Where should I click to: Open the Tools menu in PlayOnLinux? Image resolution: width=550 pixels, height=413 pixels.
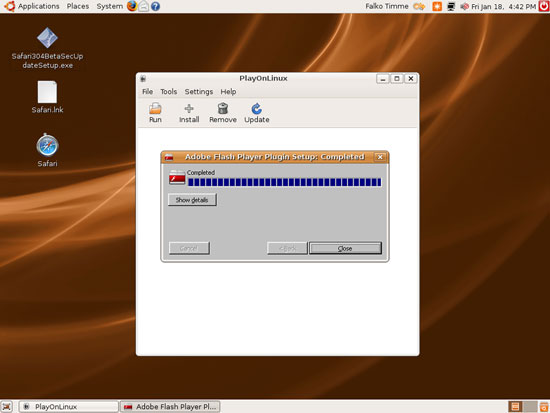[169, 92]
